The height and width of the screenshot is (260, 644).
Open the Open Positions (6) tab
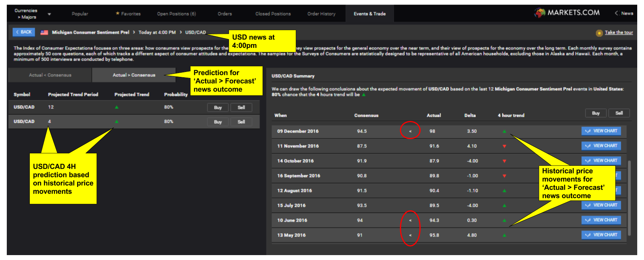pos(177,14)
